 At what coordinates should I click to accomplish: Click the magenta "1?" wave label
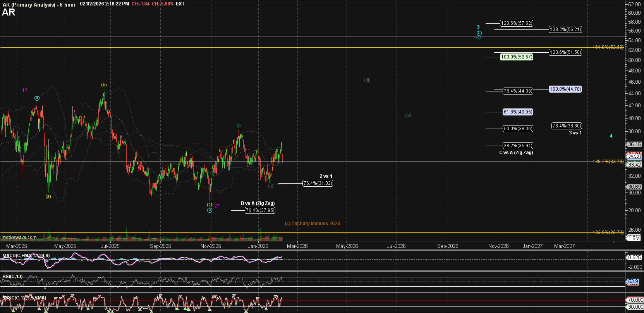[x=24, y=90]
